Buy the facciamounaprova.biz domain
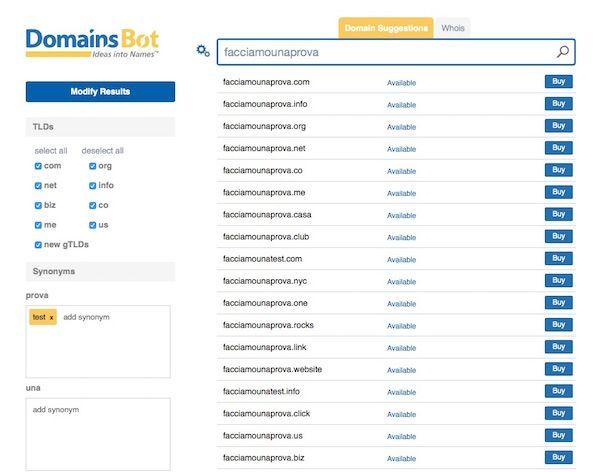This screenshot has width=610, height=472. point(558,457)
